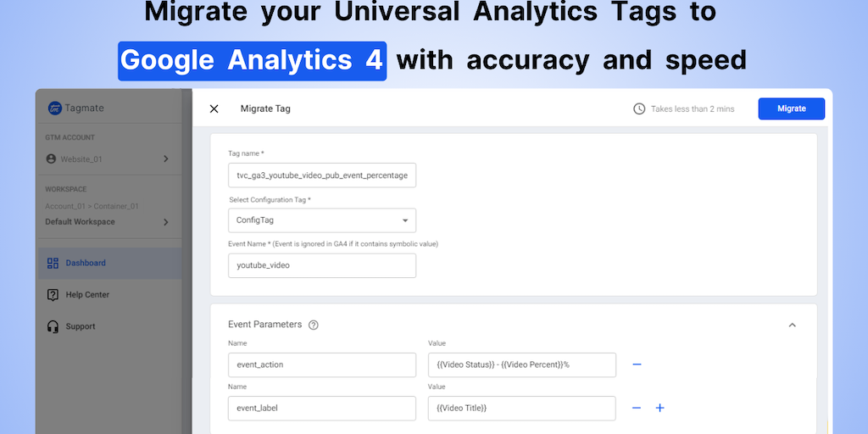
Task: Expand the Default Workspace chevron
Action: [x=165, y=222]
